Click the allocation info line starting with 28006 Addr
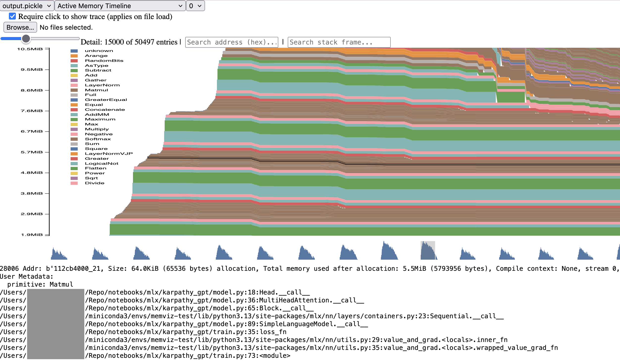 tap(310, 269)
